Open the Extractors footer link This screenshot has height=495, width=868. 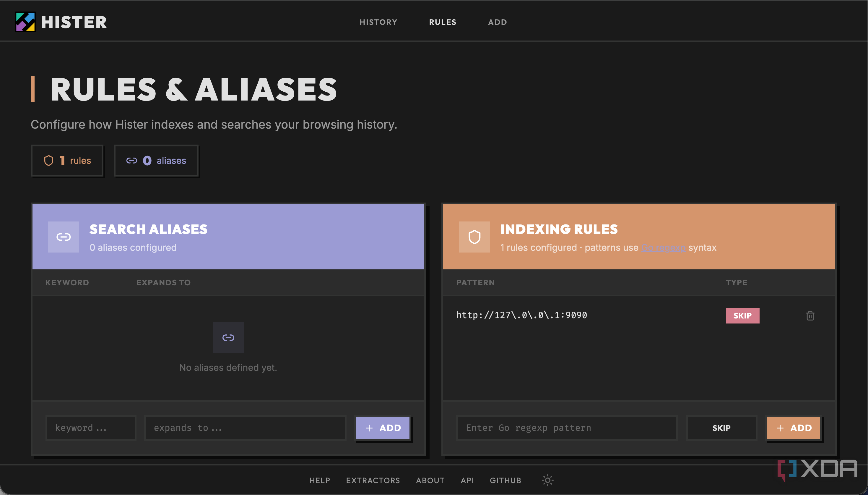373,481
